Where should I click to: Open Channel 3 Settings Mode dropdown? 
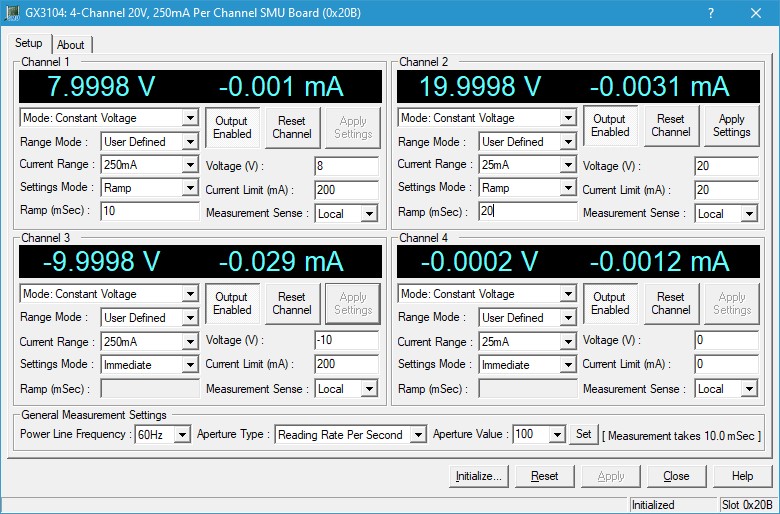pos(190,365)
